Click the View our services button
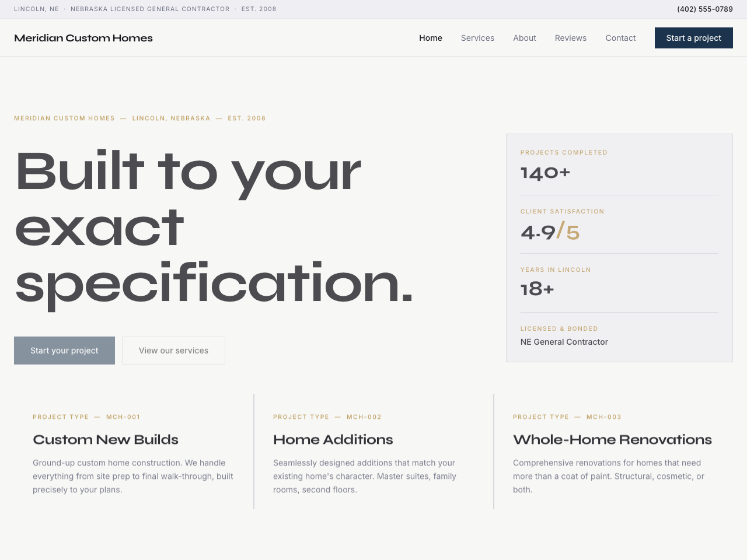The width and height of the screenshot is (747, 560). (x=173, y=351)
